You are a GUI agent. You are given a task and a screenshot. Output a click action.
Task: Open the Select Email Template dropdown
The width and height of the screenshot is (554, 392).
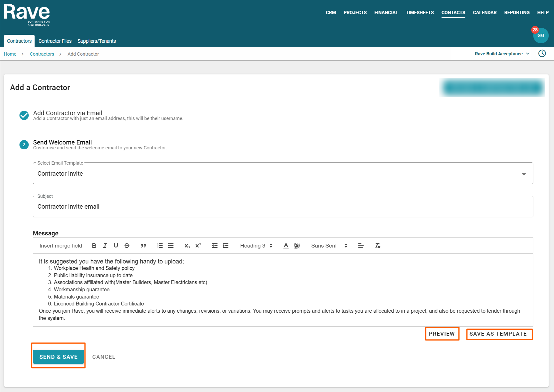(x=283, y=174)
